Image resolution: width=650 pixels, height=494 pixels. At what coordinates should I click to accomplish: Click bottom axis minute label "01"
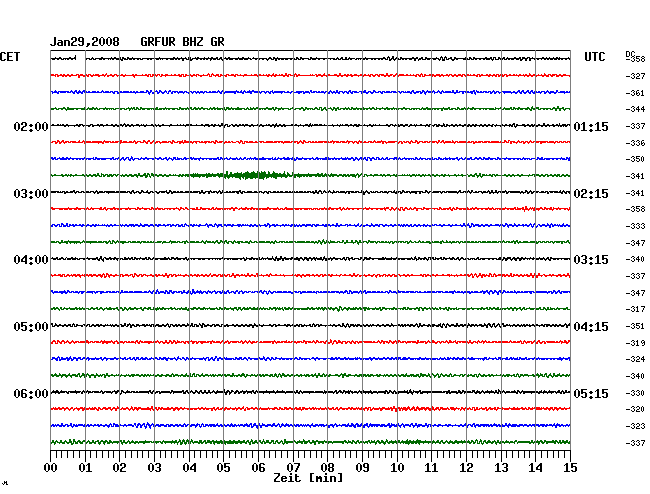coord(85,468)
